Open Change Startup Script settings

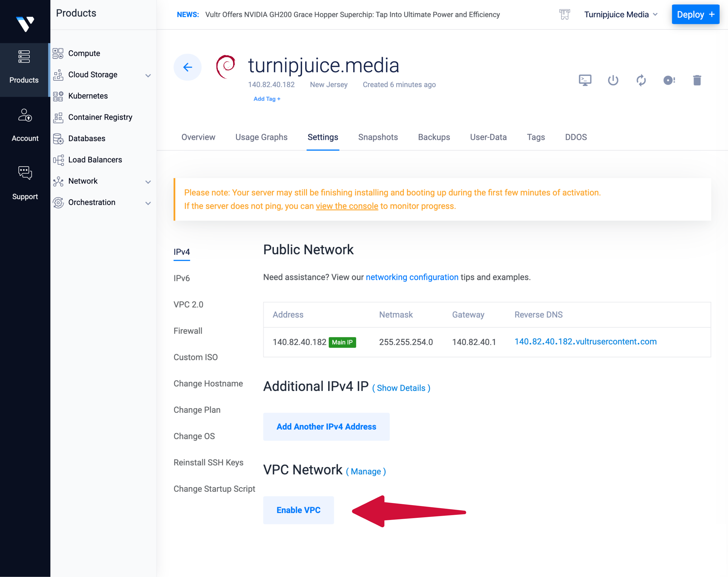pos(214,489)
